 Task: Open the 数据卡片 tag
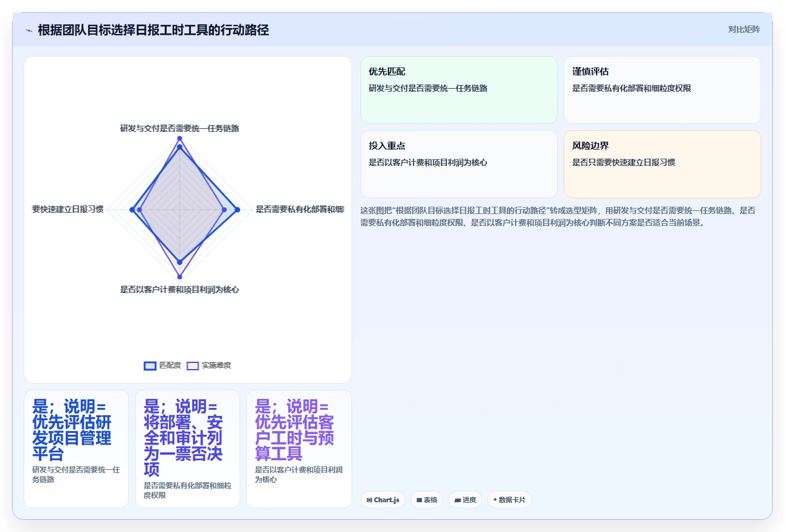coord(510,500)
